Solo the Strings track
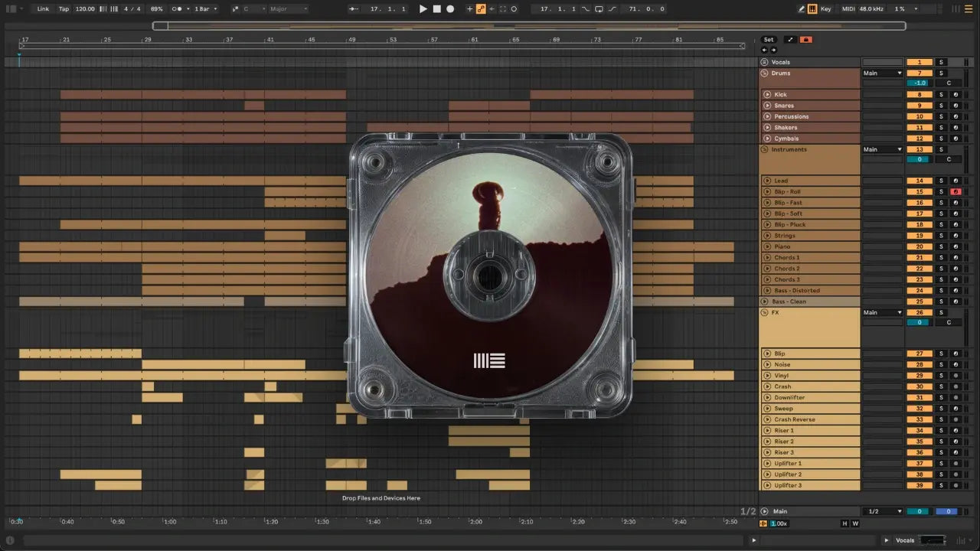980x551 pixels. (942, 236)
